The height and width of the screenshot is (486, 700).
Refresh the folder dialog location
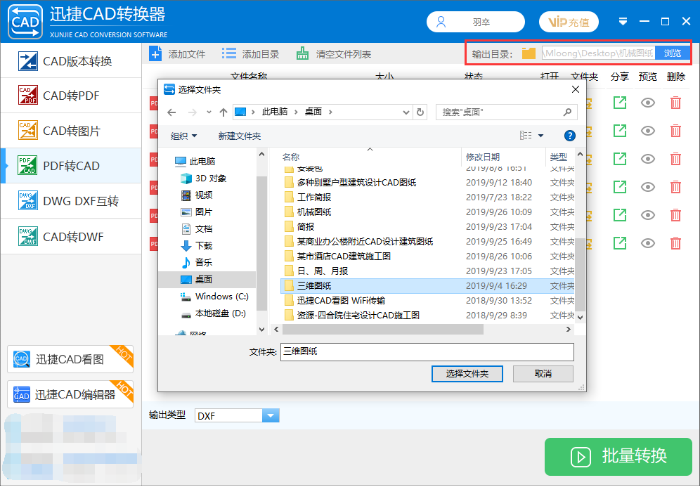(x=420, y=112)
